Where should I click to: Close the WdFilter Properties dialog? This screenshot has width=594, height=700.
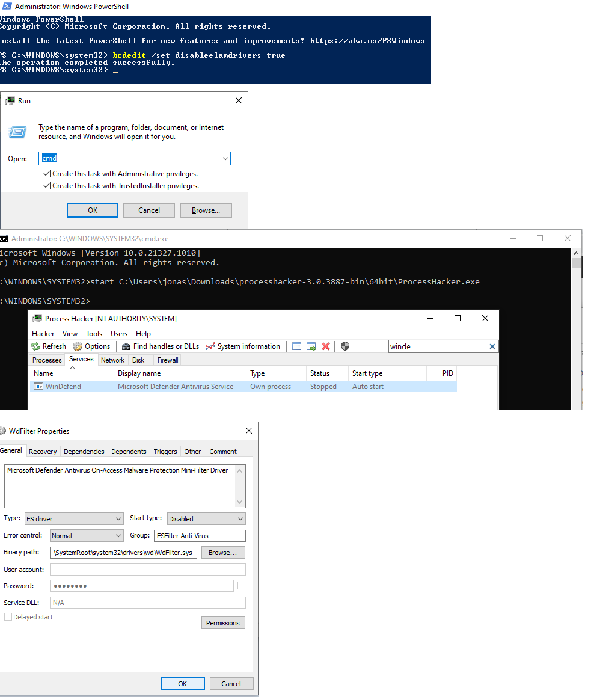click(x=249, y=431)
